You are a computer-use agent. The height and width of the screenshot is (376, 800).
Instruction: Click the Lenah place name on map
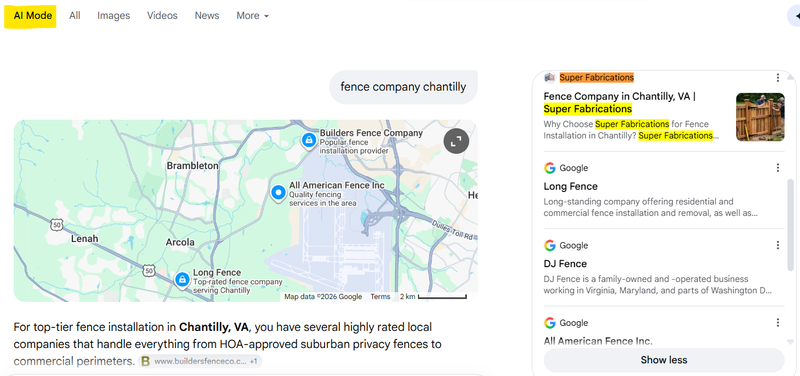click(x=85, y=239)
